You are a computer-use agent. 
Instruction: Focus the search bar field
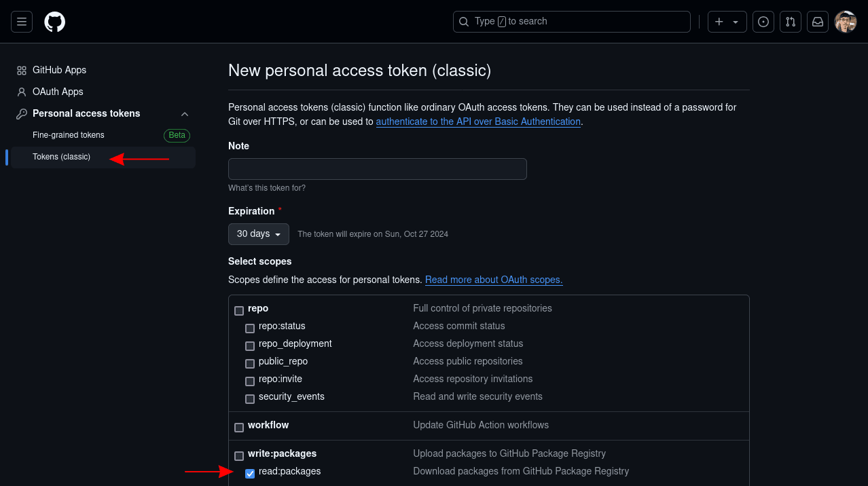coord(572,22)
